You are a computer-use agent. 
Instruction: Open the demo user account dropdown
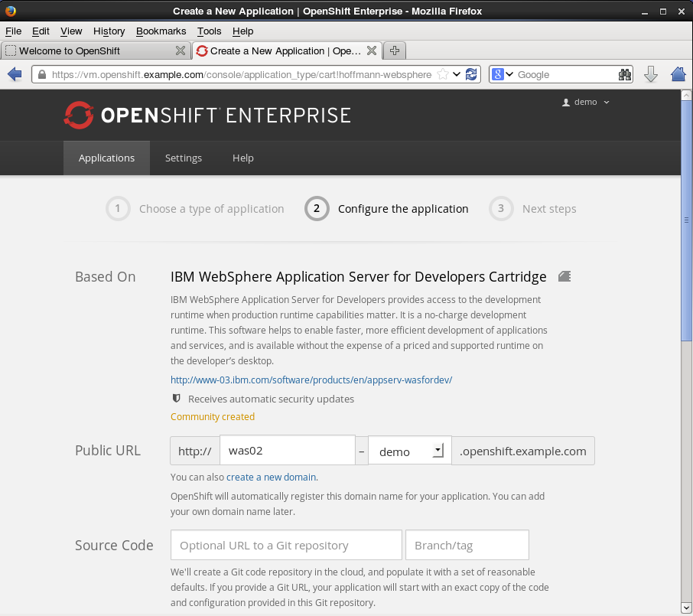point(586,102)
